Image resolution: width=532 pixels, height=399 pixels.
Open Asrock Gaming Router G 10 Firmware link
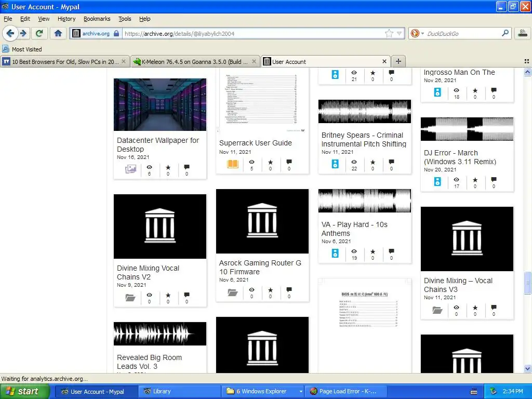pyautogui.click(x=260, y=268)
